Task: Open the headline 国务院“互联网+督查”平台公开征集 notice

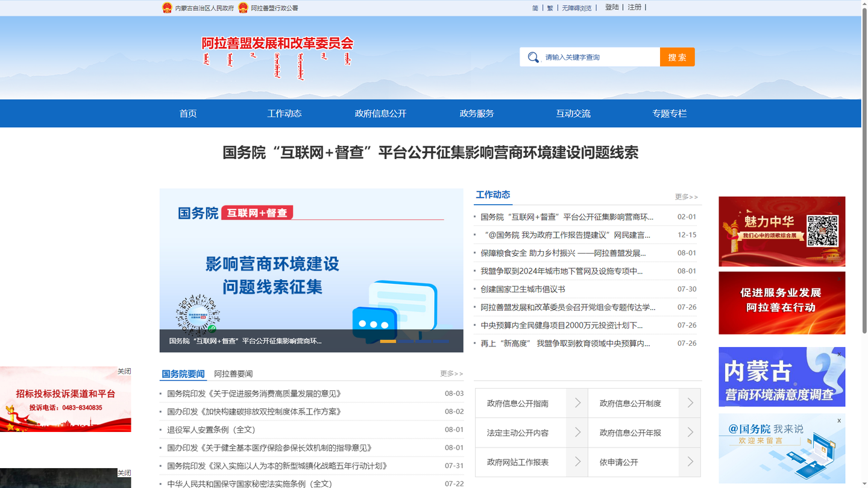Action: pyautogui.click(x=430, y=152)
